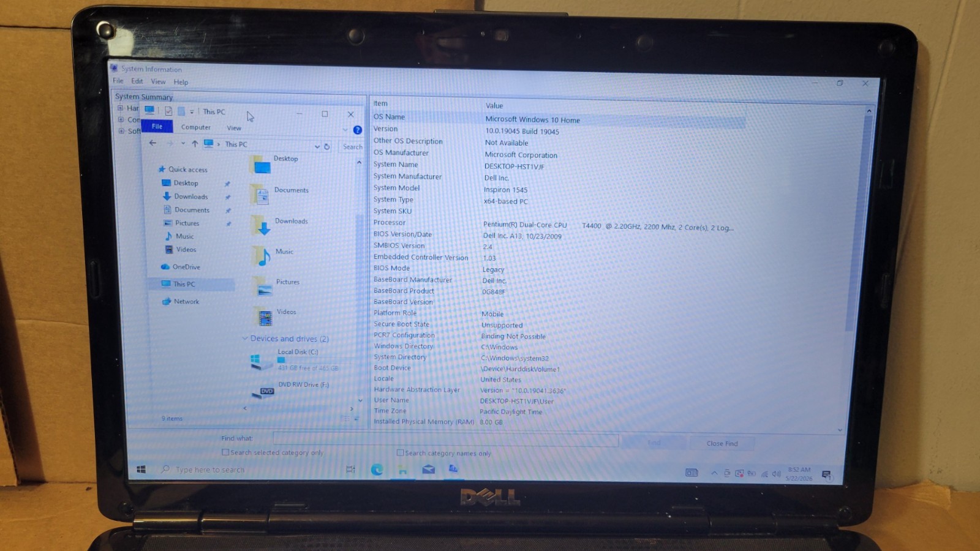The height and width of the screenshot is (551, 980).
Task: Open the Desktop folder icon in This PC
Action: 261,165
